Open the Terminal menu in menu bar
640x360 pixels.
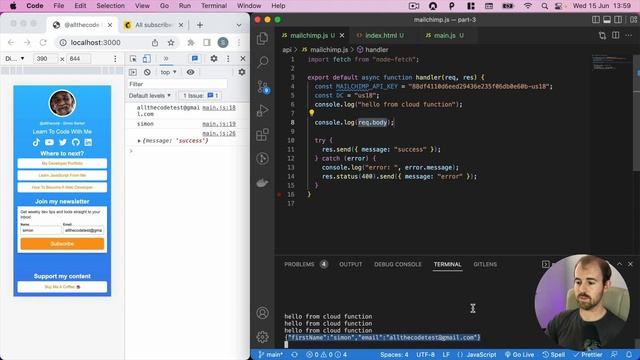click(x=214, y=6)
